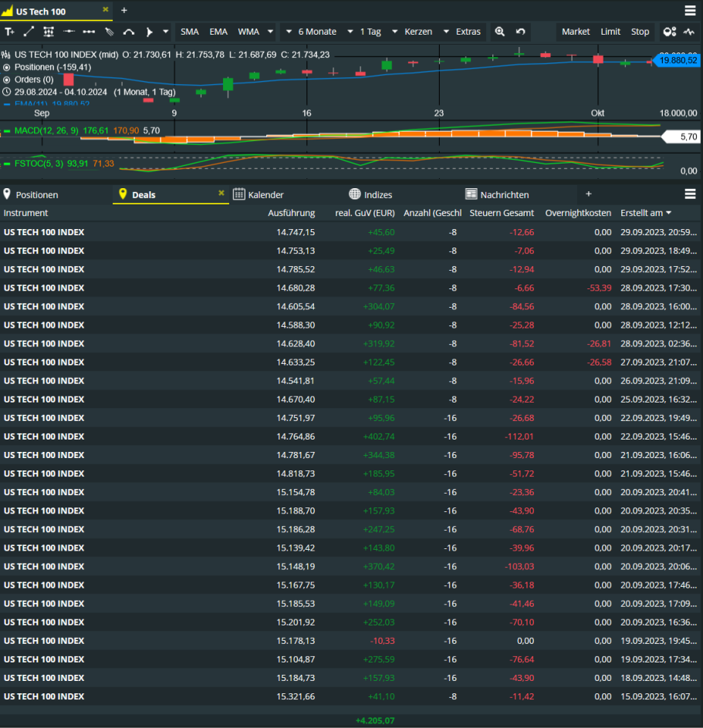The width and height of the screenshot is (703, 728).
Task: Sort by real. GuV (EUR) column
Action: coord(365,213)
